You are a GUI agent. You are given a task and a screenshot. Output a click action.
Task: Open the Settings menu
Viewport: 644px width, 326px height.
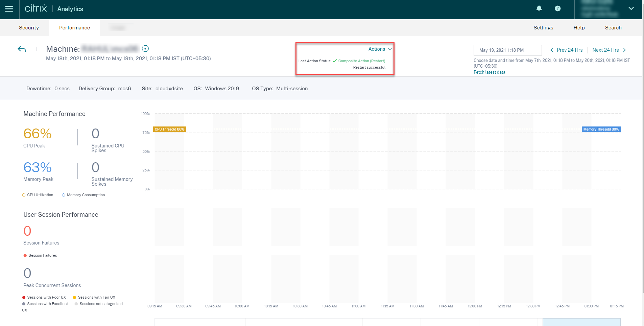[543, 28]
